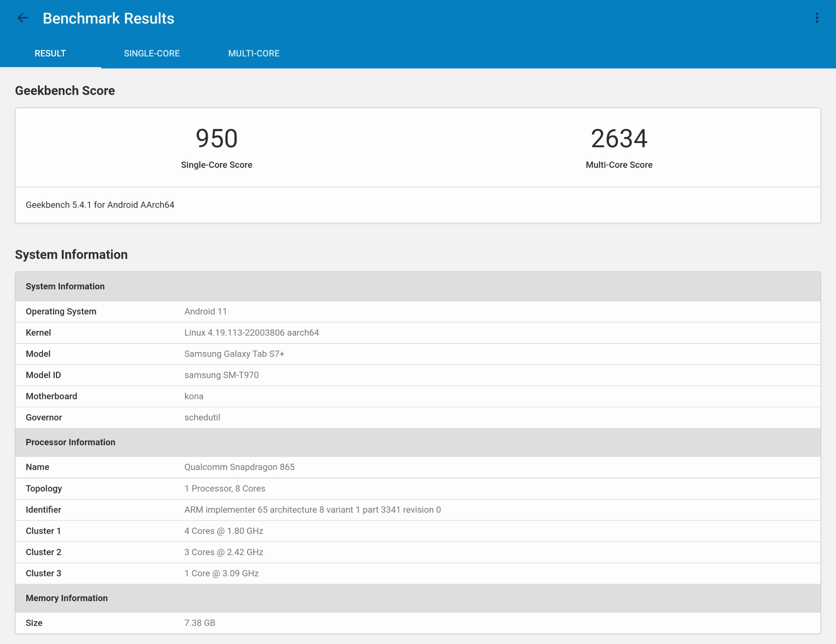The image size is (836, 644).
Task: Click the Kernel row with Linux version
Action: [x=252, y=332]
